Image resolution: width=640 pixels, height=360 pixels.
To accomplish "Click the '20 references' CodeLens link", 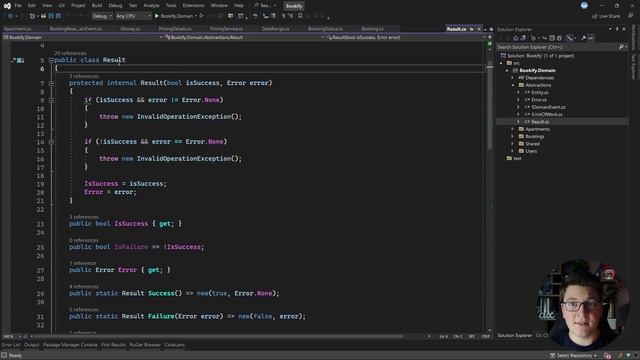I will (70, 53).
